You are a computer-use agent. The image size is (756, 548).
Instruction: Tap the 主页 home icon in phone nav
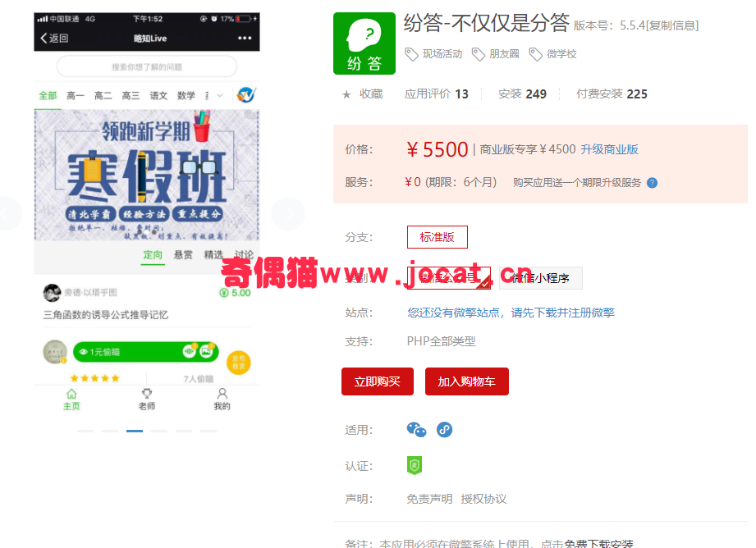coord(71,399)
